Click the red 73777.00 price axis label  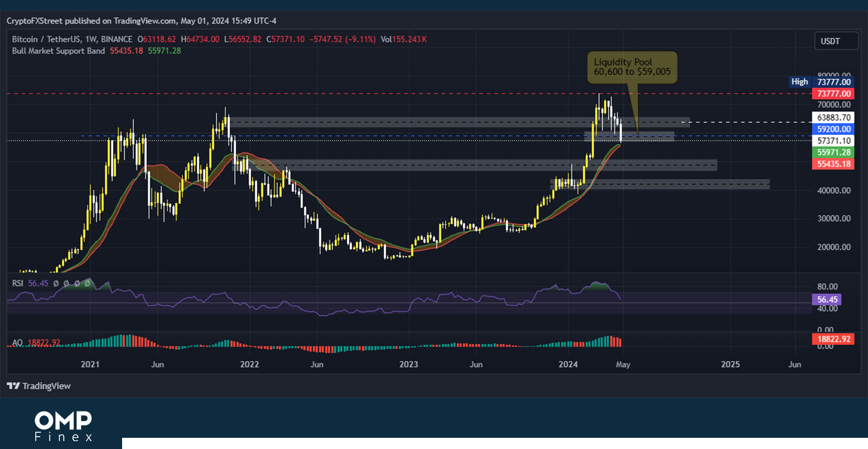pos(834,93)
